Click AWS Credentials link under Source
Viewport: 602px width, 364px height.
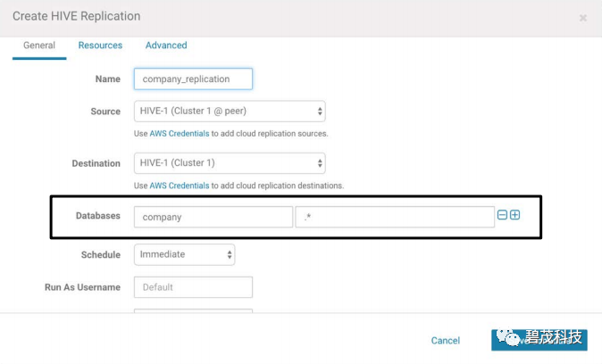(x=179, y=134)
